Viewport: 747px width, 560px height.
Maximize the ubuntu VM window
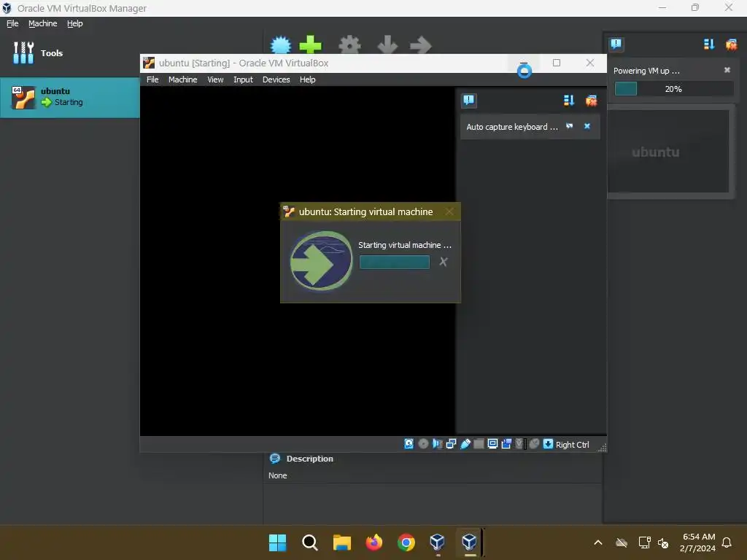point(557,63)
